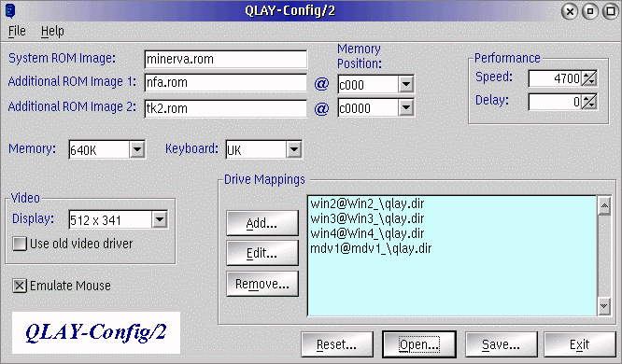
Task: Click the QLAY-Config/2 logo image
Action: (96, 332)
